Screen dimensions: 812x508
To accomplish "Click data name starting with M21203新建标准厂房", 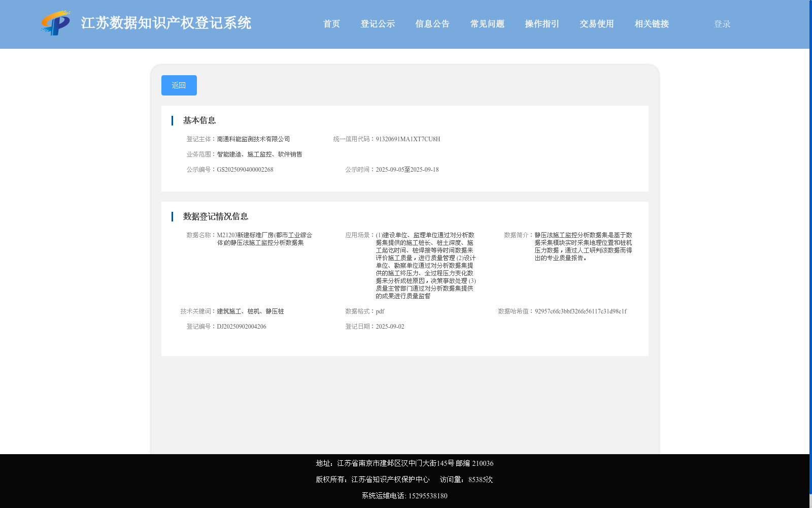I will [264, 239].
